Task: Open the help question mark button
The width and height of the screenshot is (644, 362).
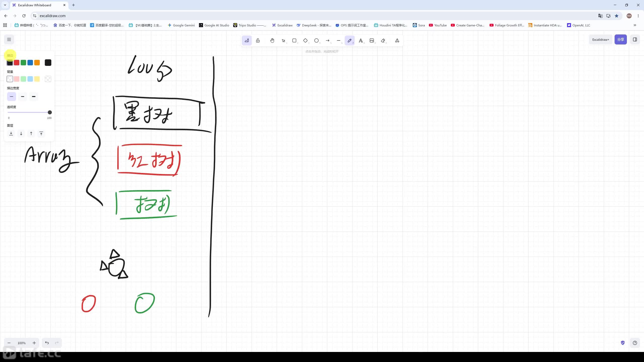Action: (x=635, y=343)
